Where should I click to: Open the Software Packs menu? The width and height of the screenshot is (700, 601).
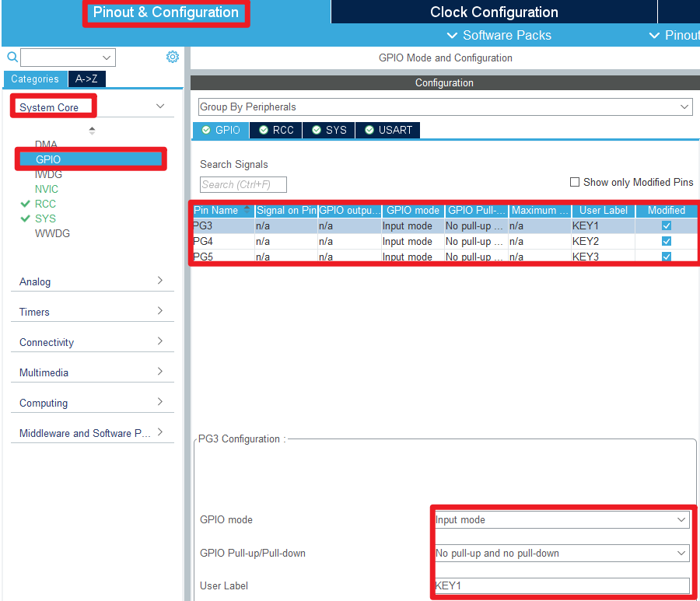pyautogui.click(x=499, y=35)
